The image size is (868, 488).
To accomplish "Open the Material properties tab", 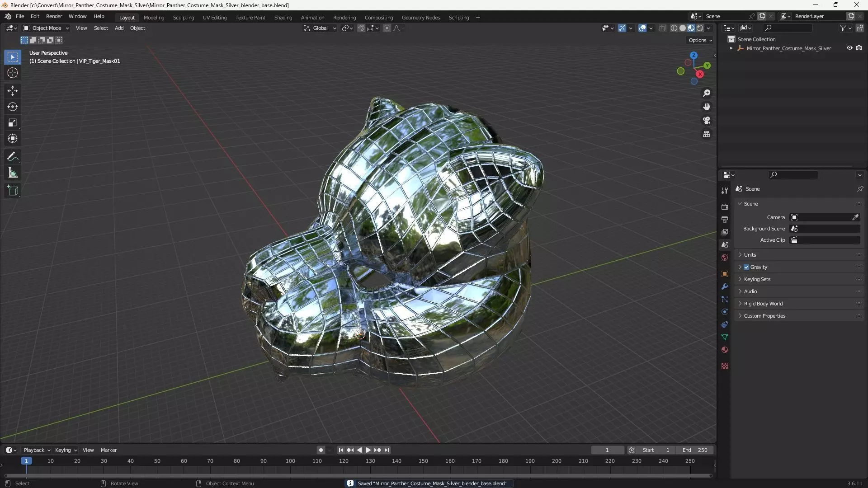I will (x=725, y=350).
